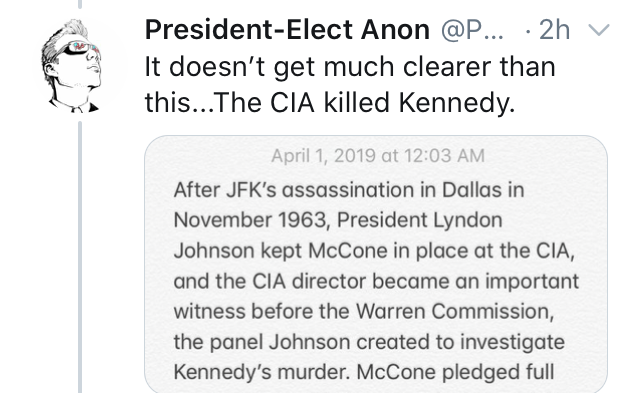Tap the 'November 1963, President Lyndon' line
Image resolution: width=640 pixels, height=393 pixels.
pyautogui.click(x=338, y=221)
